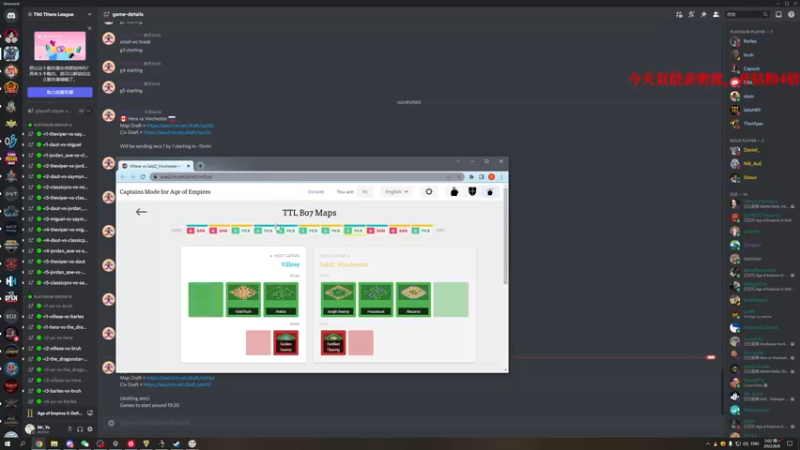Open the English language dropdown

[396, 192]
